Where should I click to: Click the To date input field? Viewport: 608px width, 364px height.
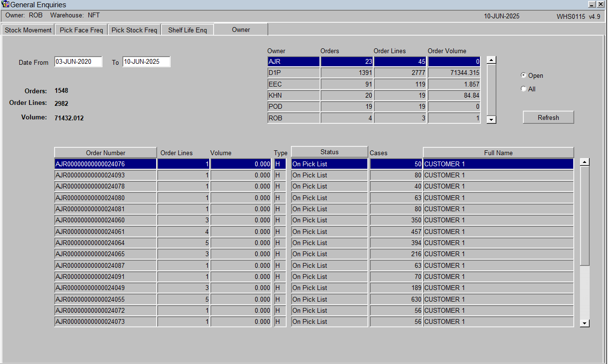coord(146,62)
